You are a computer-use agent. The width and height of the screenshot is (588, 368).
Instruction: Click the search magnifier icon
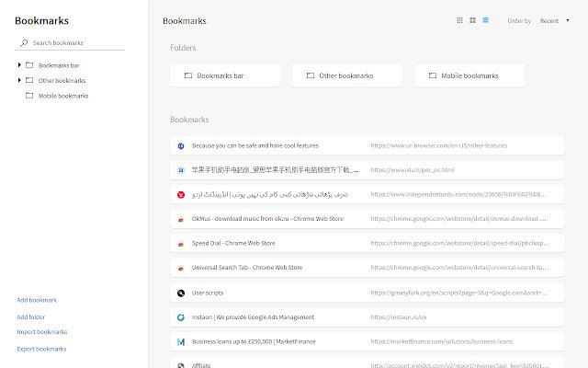click(24, 43)
